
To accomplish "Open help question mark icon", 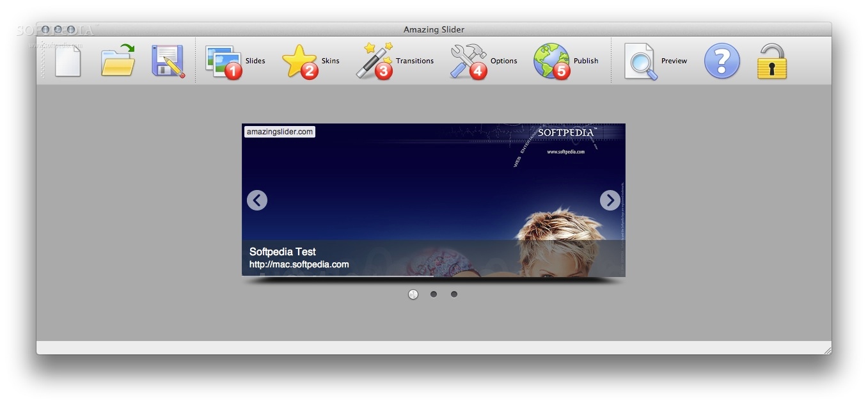I will pos(722,61).
